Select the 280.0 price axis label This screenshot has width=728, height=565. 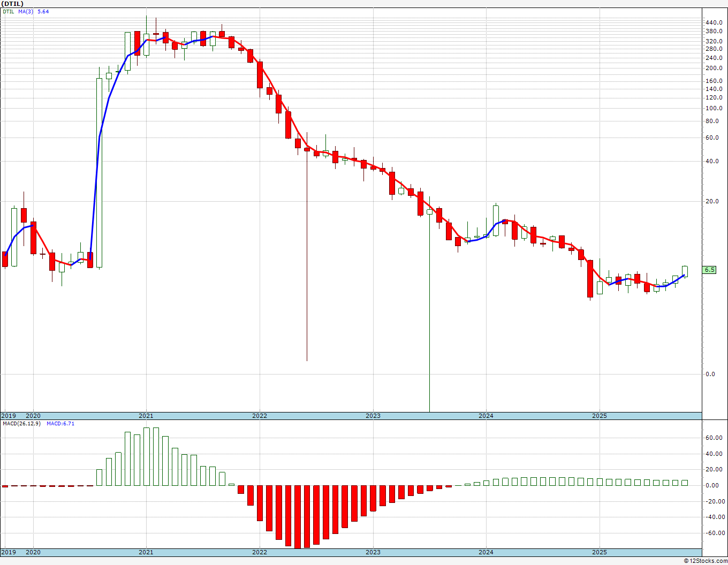pos(714,49)
